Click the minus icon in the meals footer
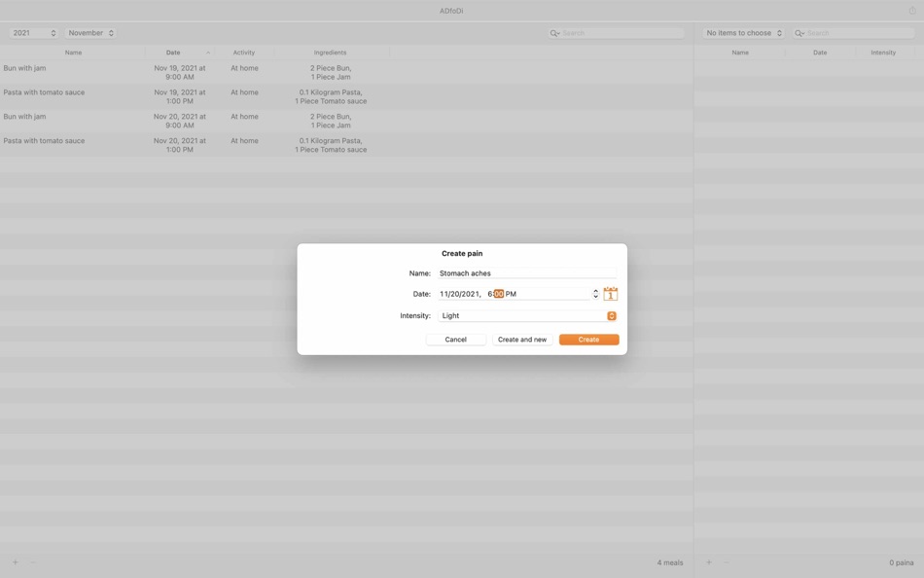The height and width of the screenshot is (578, 924). pos(33,562)
